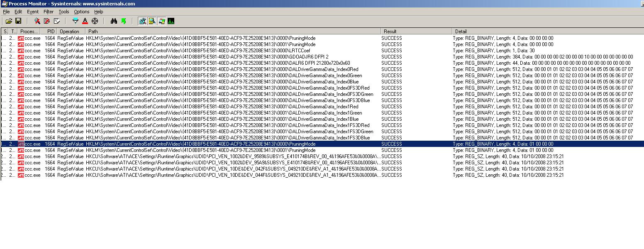Viewport: 644px width, 249px height.
Task: Select the DALDriverGammaData_Index1FS3DBlue path
Action: point(228,138)
